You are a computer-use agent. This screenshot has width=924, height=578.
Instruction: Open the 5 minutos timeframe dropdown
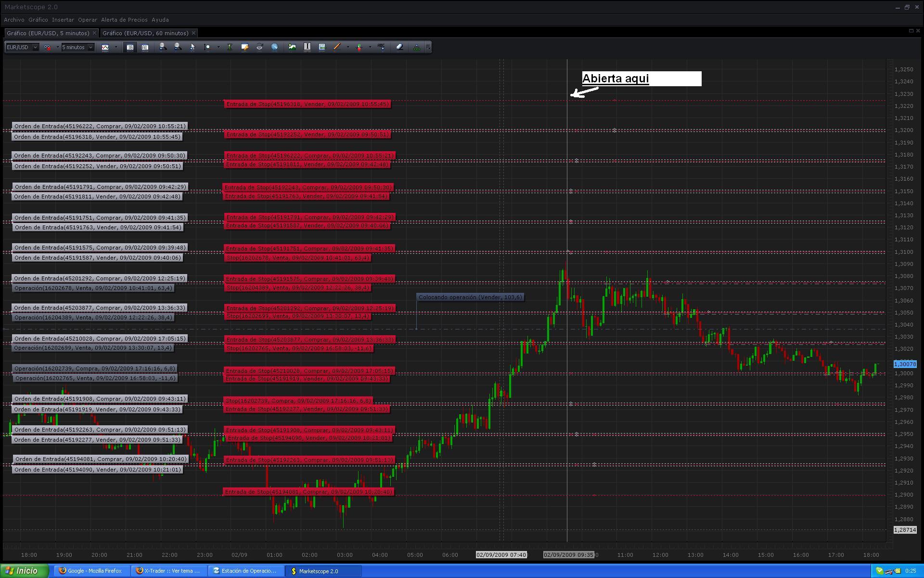point(90,47)
